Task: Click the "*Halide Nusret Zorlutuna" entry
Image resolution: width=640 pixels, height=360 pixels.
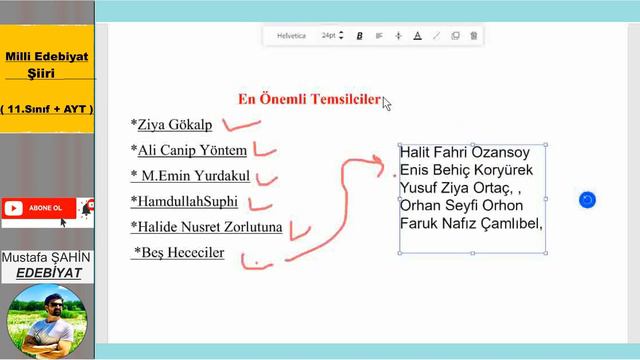Action: 207,227
